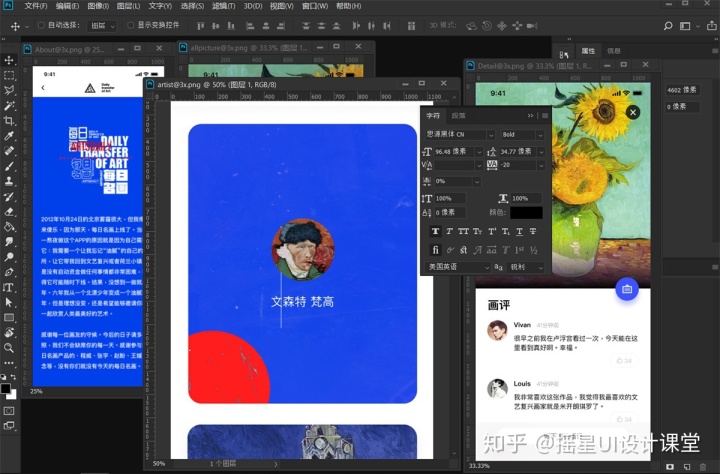Open the 文件(F) menu
The image size is (720, 474).
click(x=35, y=6)
